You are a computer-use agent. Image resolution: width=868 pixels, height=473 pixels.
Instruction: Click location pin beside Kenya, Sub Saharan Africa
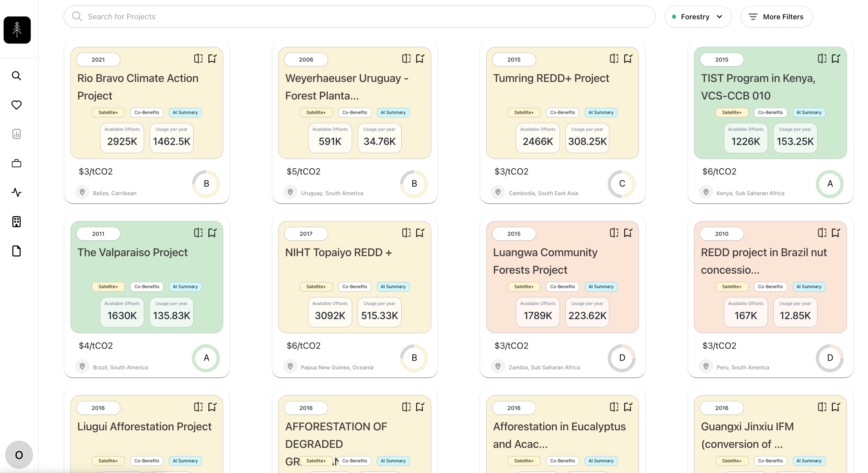(706, 192)
